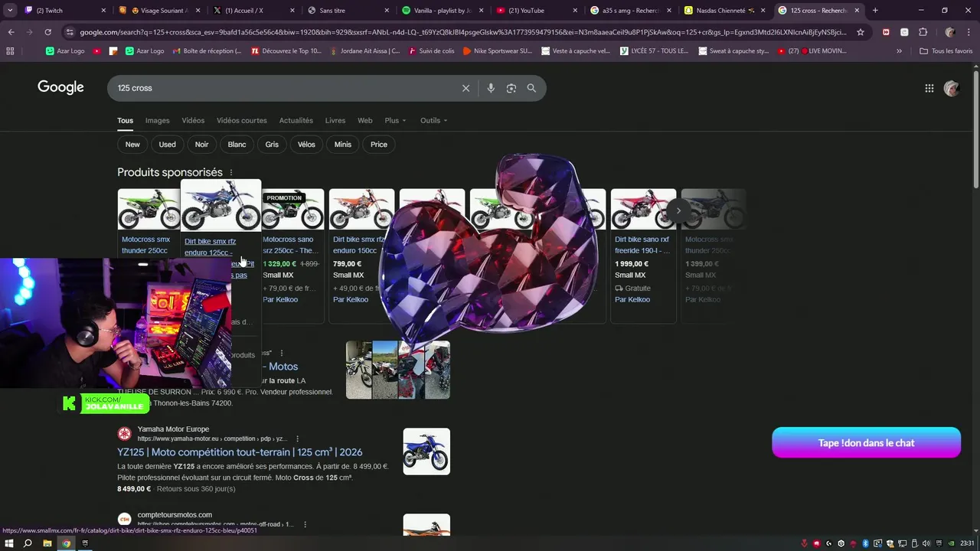Screen dimensions: 980x551
Task: Switch to the Nasdas Chienneté tab
Action: tap(725, 11)
